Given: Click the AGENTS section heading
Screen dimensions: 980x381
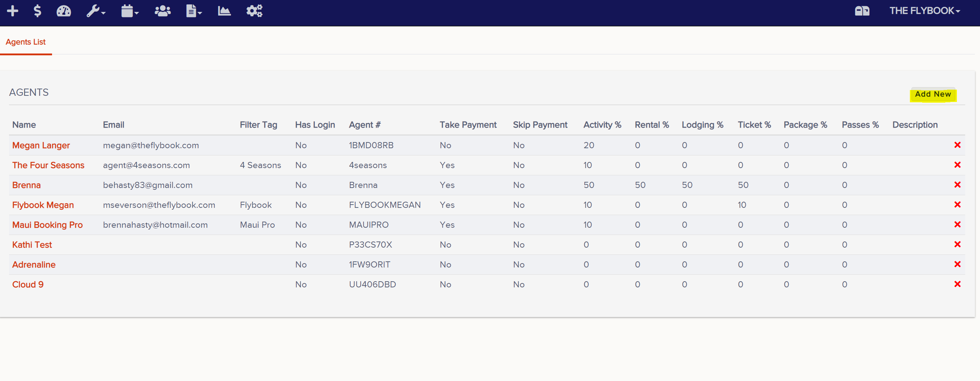Looking at the screenshot, I should click(x=29, y=93).
